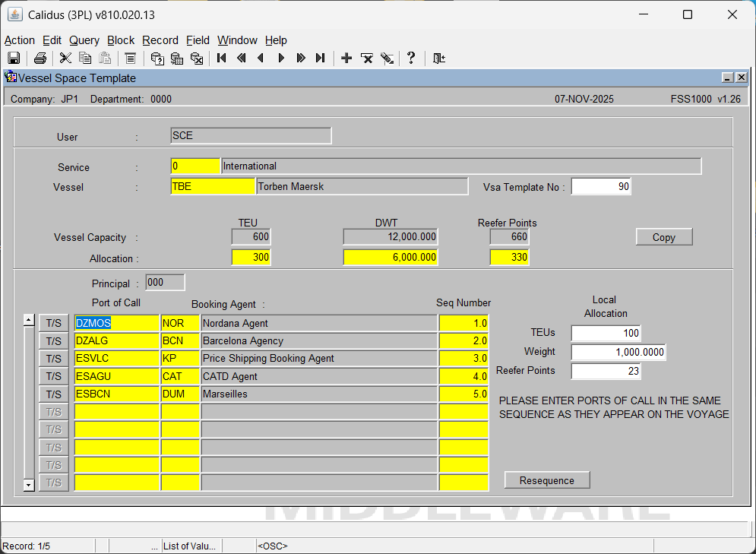This screenshot has height=554, width=756.
Task: Go to first record using toolbar arrow
Action: (222, 59)
